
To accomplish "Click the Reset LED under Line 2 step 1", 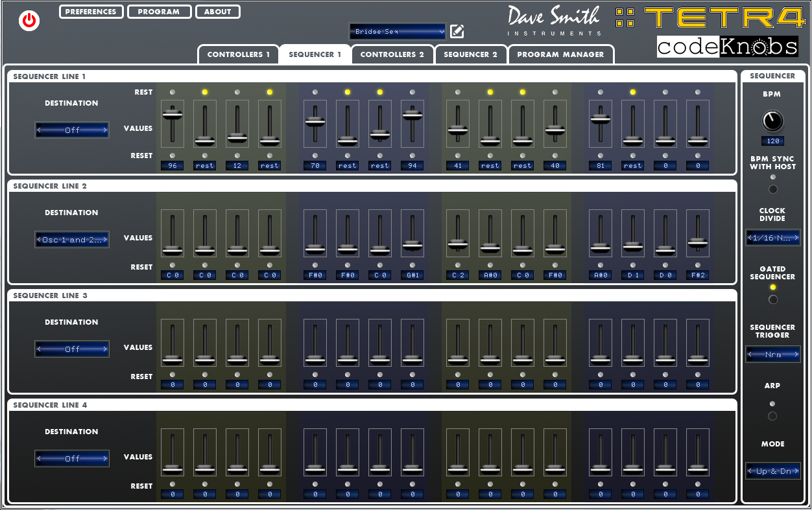I will point(173,265).
